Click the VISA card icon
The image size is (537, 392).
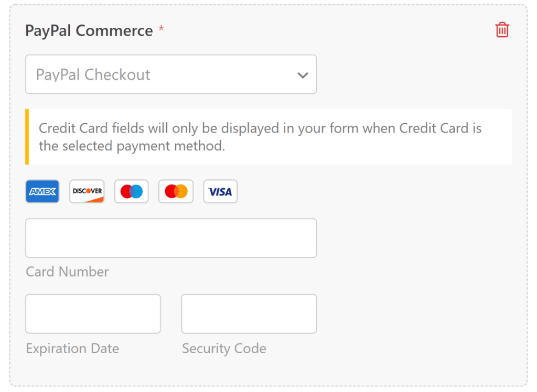(x=220, y=191)
